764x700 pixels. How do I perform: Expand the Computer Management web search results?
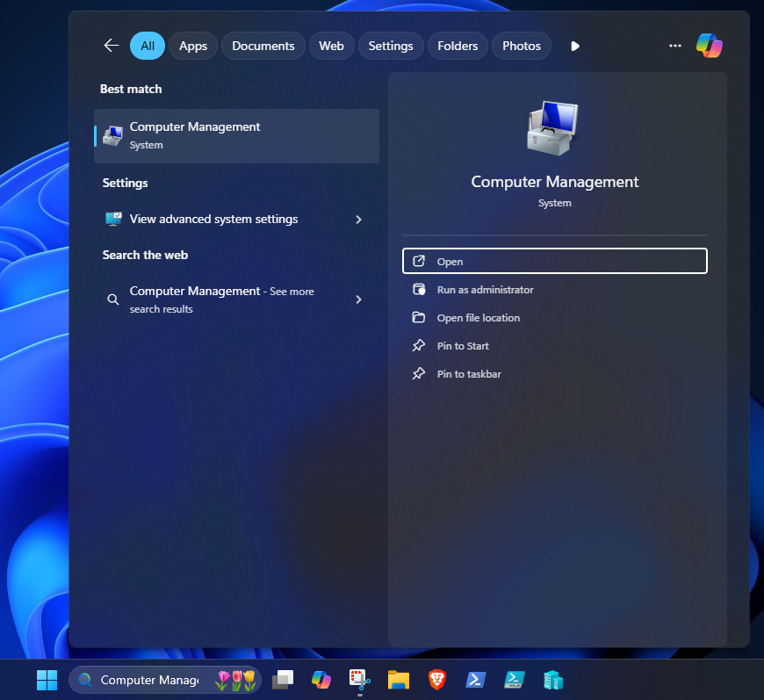pos(358,299)
